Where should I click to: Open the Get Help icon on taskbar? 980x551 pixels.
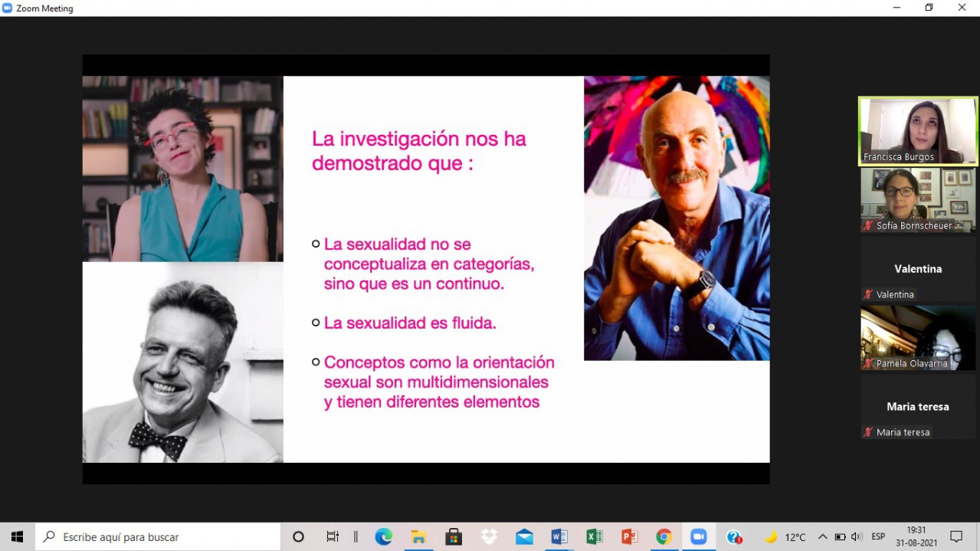pos(734,536)
